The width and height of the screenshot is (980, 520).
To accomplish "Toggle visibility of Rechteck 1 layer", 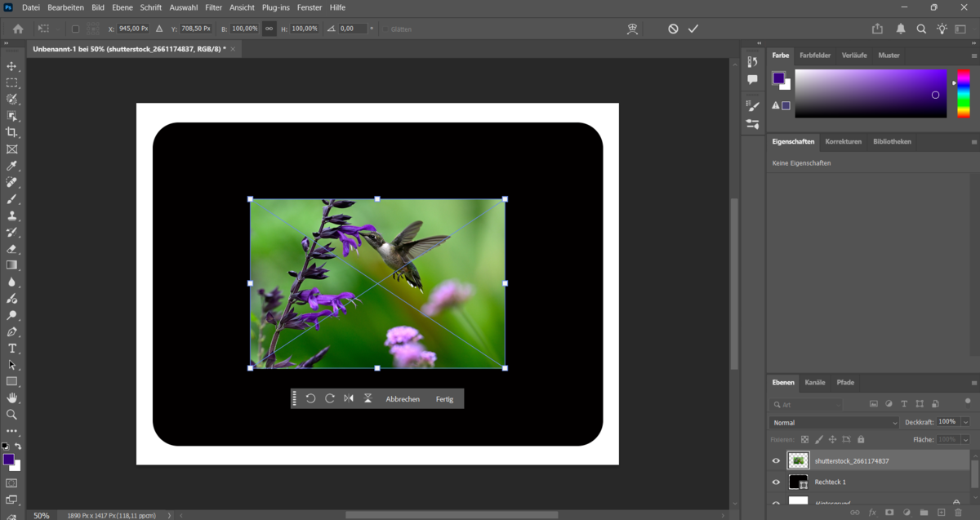I will (776, 482).
